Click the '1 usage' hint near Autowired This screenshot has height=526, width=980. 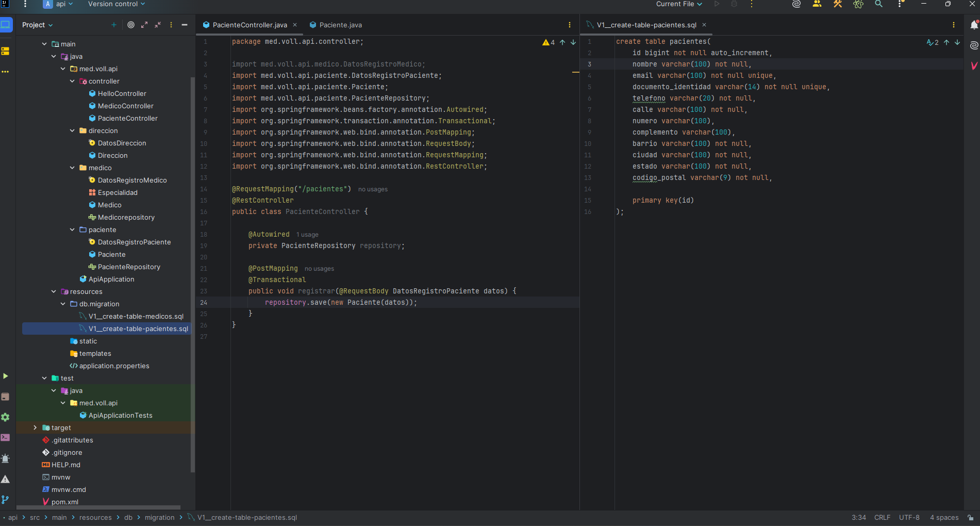pyautogui.click(x=307, y=235)
